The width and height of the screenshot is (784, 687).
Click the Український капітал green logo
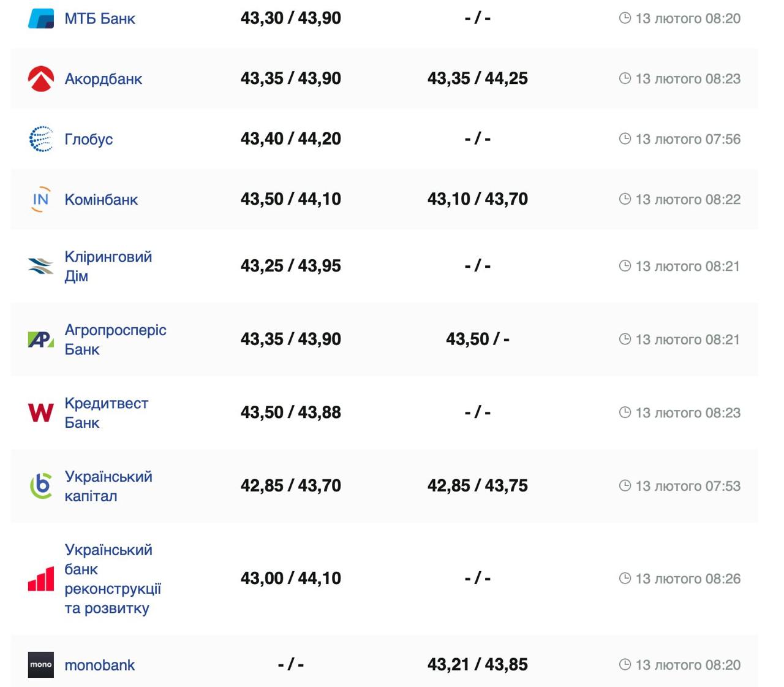point(41,485)
